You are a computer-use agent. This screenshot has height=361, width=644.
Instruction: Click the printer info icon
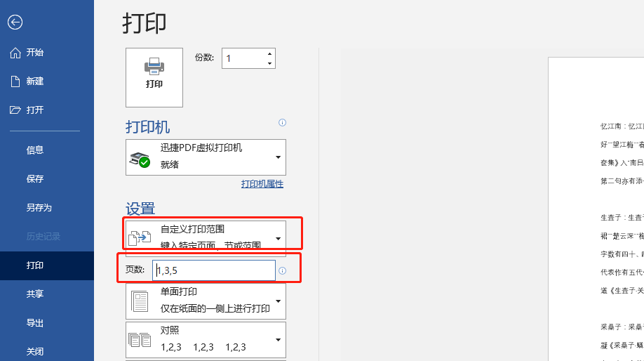pyautogui.click(x=282, y=122)
